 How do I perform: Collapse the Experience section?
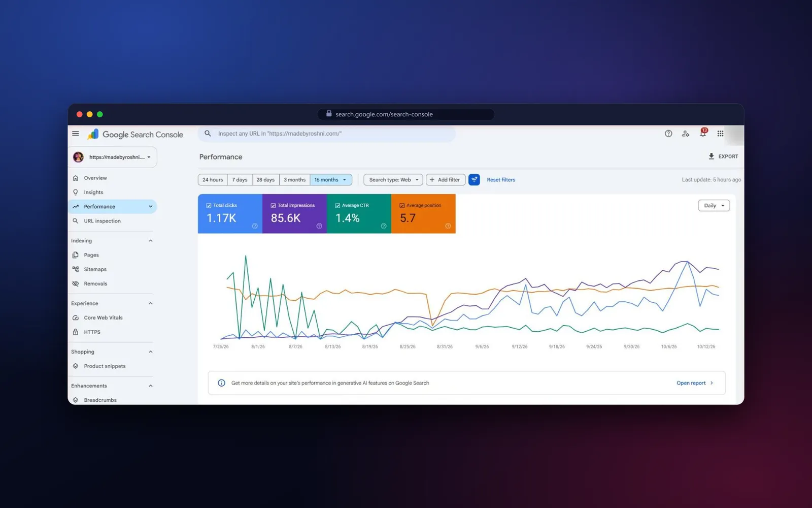[x=151, y=303]
